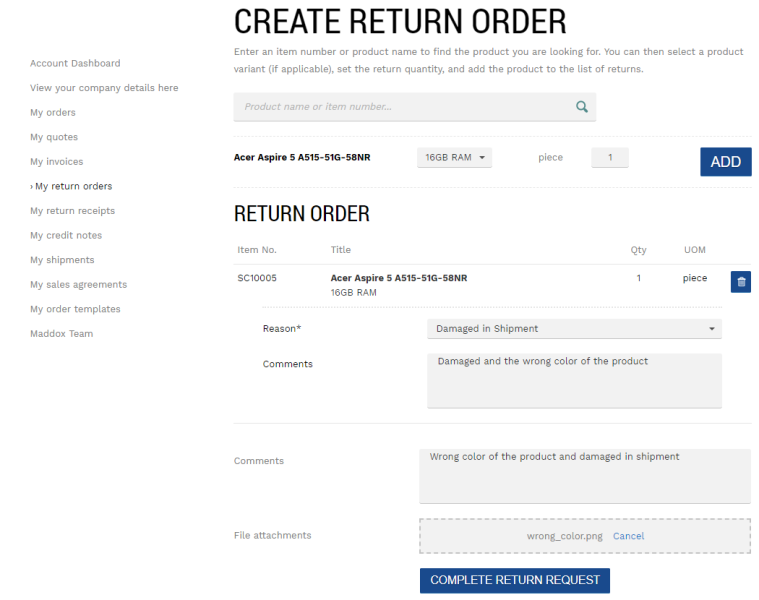Open My return receipts
The width and height of the screenshot is (759, 600).
point(73,211)
